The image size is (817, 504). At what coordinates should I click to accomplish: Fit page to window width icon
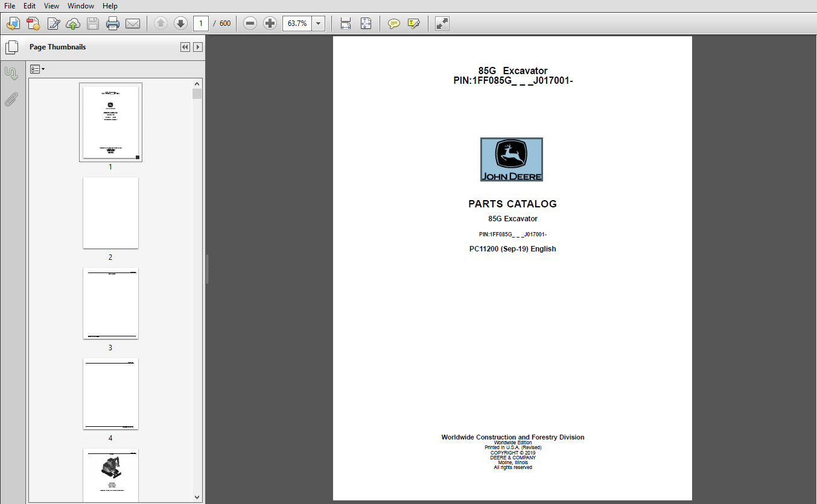346,24
